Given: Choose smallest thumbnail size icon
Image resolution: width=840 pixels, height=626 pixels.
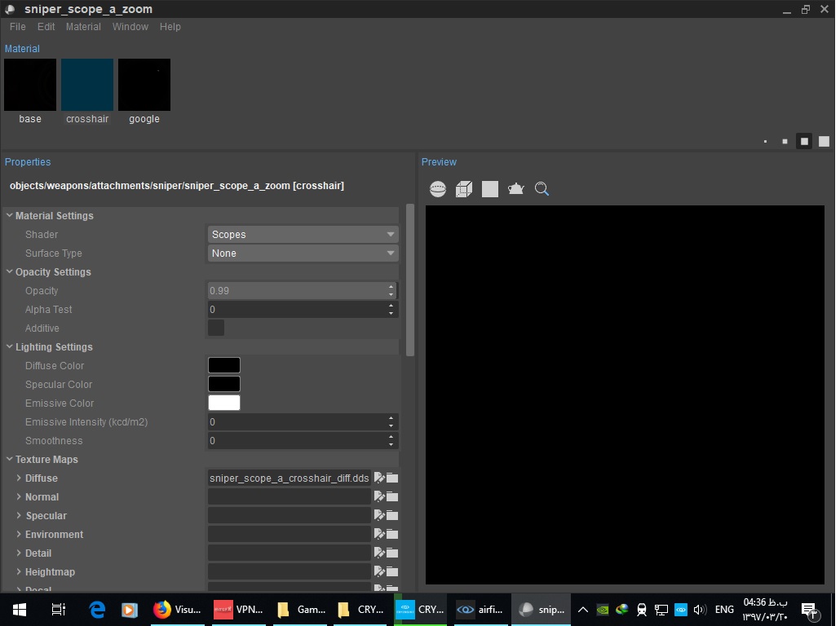Looking at the screenshot, I should tap(765, 141).
